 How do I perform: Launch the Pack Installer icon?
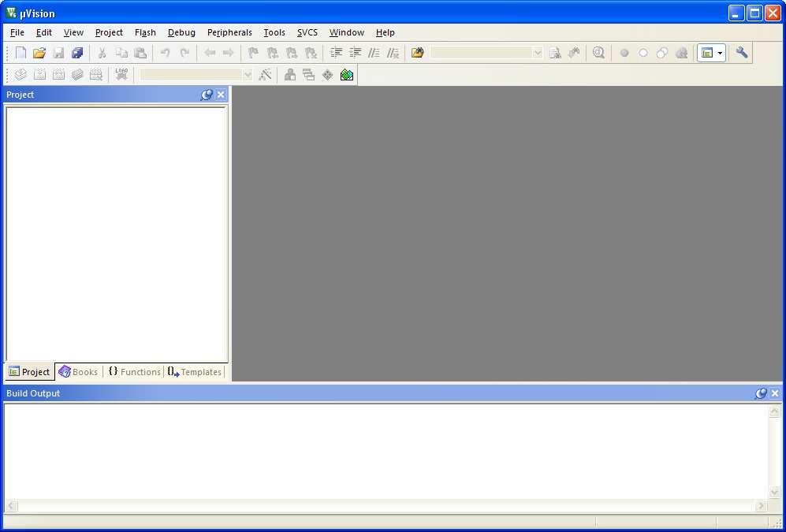tap(347, 75)
